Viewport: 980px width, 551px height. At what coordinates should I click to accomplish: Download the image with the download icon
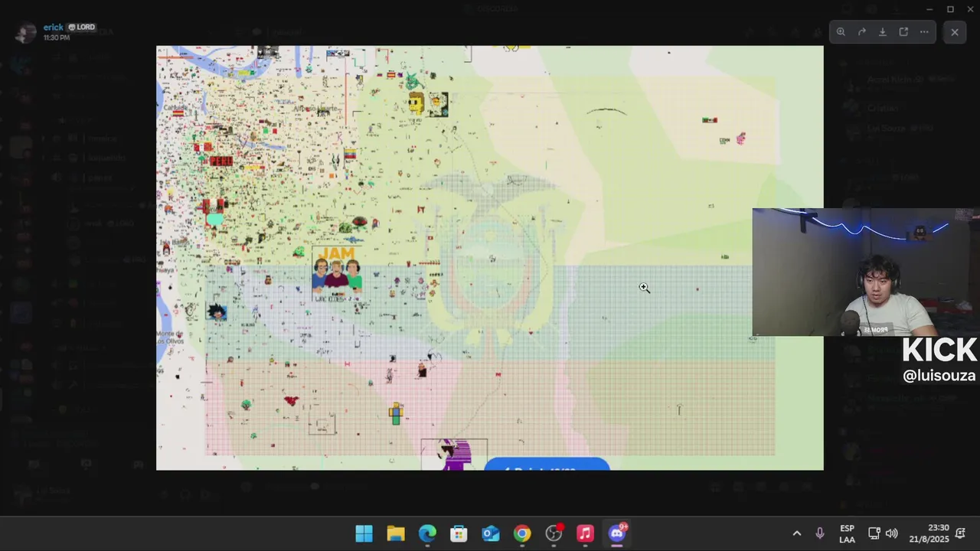(x=882, y=32)
